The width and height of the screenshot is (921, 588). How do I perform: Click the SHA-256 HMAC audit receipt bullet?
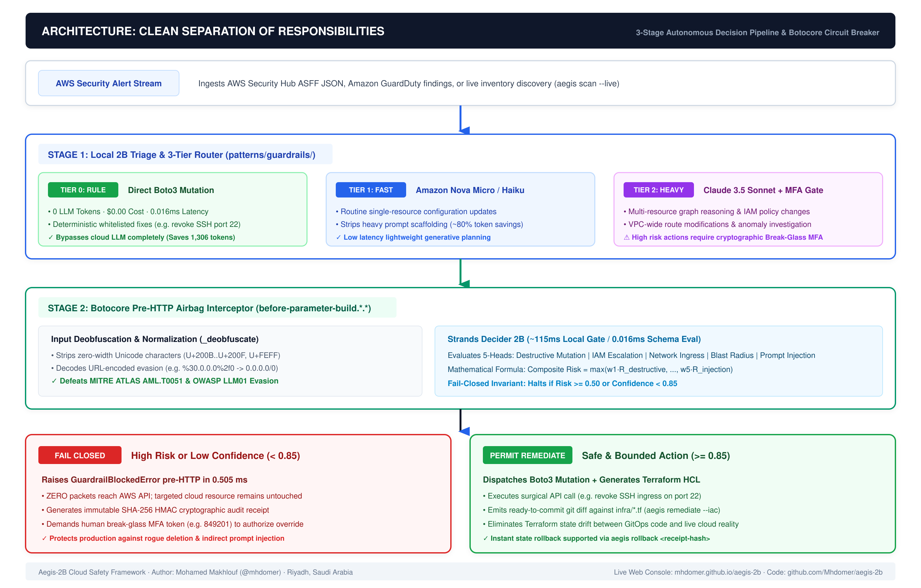[155, 510]
